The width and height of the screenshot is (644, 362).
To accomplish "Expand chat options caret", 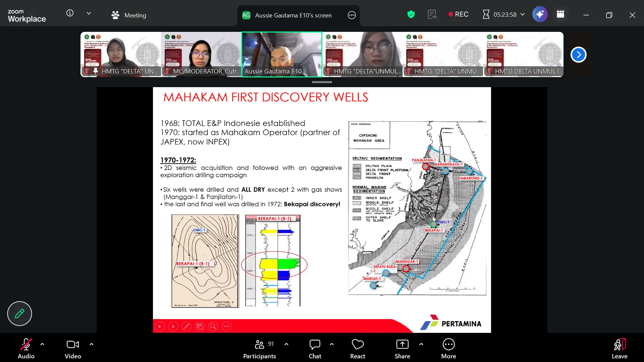I will 332,344.
